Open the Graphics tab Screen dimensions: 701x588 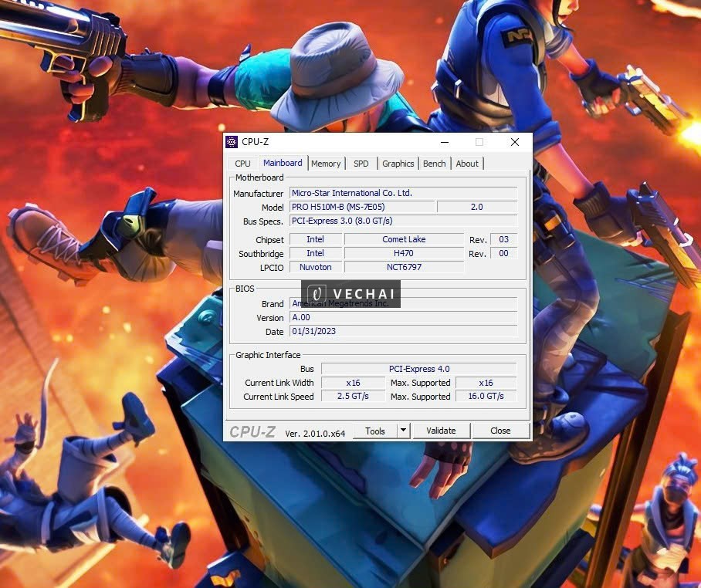click(x=398, y=163)
